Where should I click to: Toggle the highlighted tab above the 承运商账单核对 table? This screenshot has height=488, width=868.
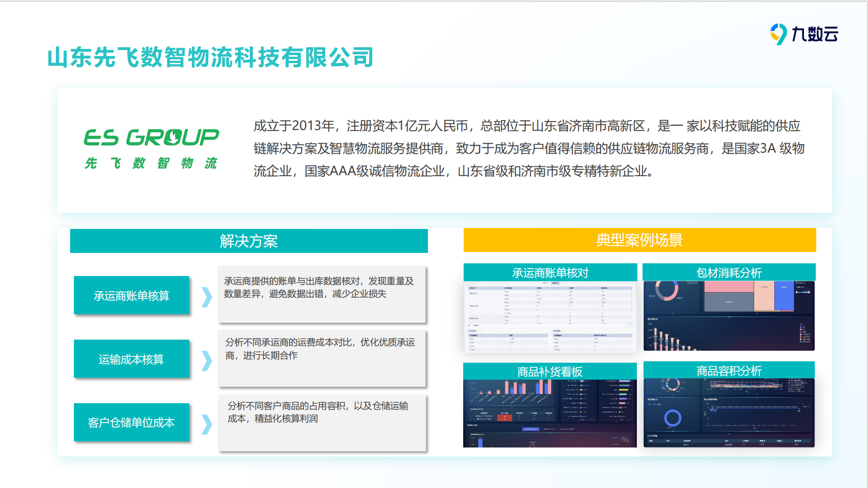555,283
